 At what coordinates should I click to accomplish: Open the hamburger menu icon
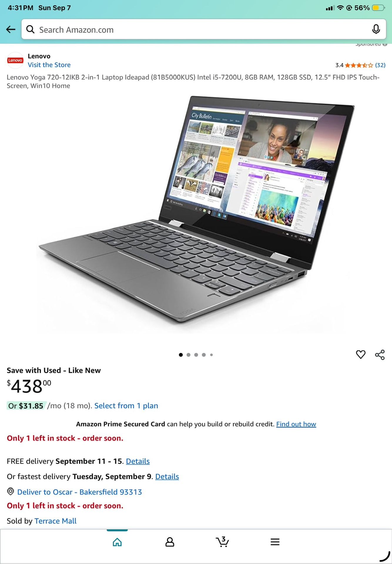275,542
